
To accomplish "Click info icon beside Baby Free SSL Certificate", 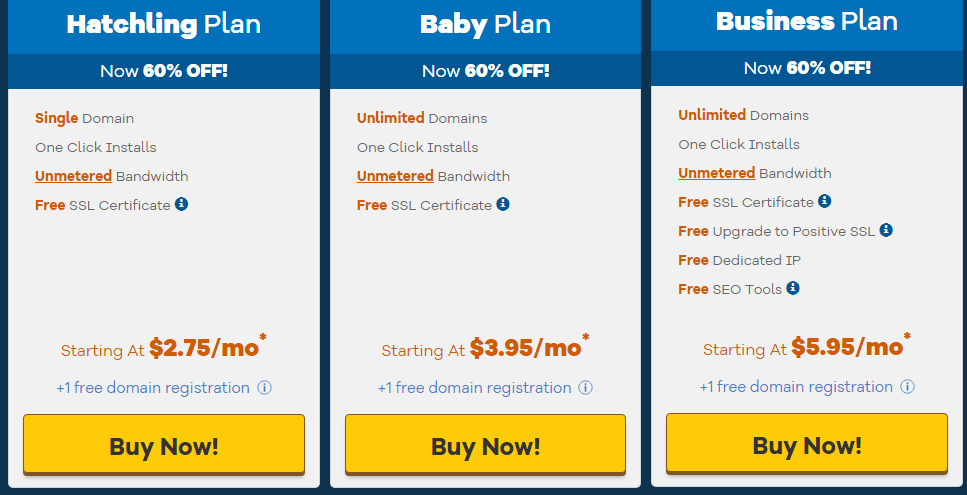I will 503,204.
